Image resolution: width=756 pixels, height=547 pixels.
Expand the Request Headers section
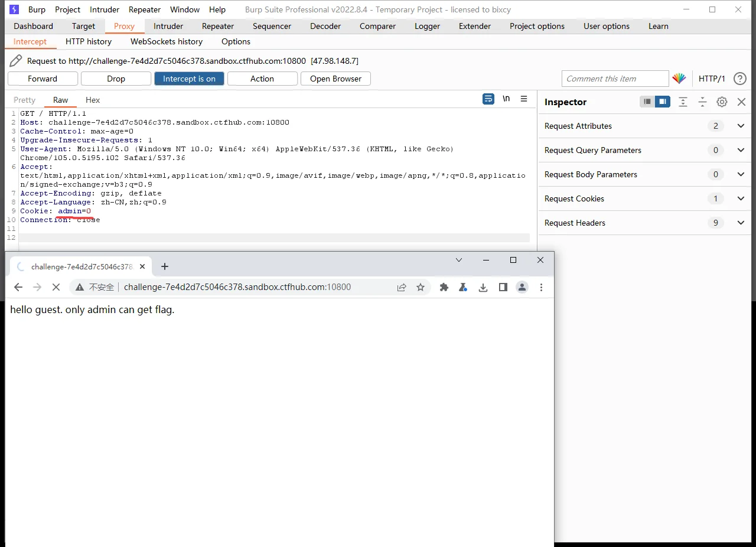(741, 223)
